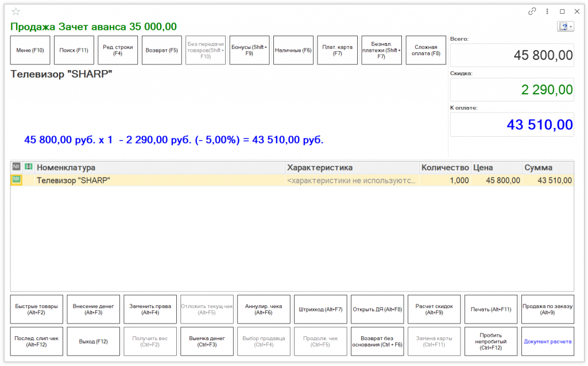The width and height of the screenshot is (588, 366).
Task: Click Расчет скидок (Alt+F9)
Action: tap(434, 310)
